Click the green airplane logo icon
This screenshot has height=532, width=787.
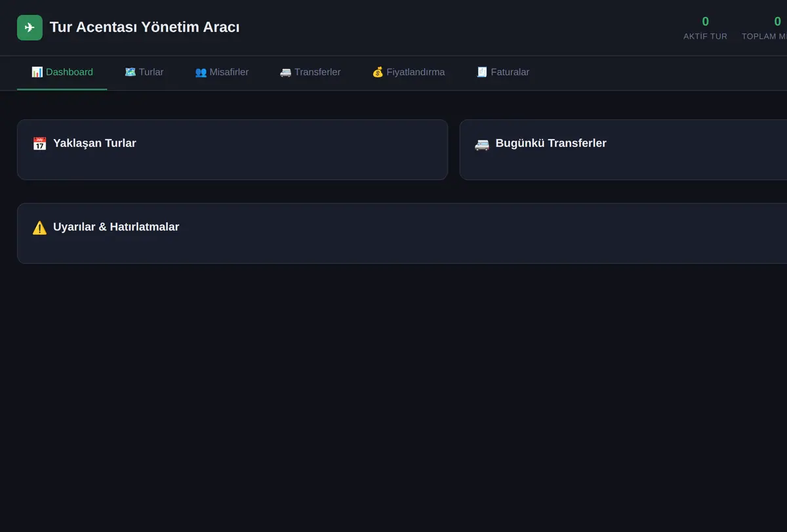click(30, 28)
